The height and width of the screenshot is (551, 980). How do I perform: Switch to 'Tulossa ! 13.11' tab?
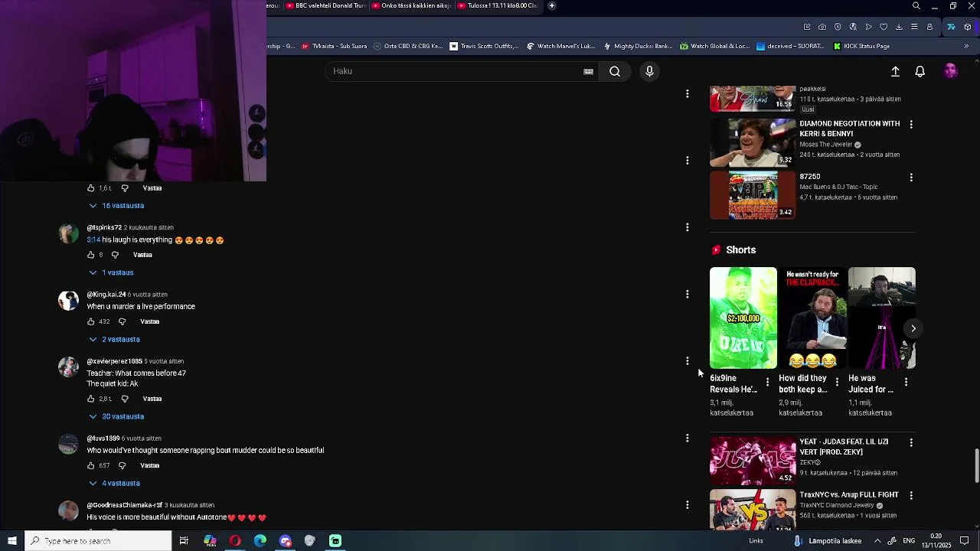point(497,5)
